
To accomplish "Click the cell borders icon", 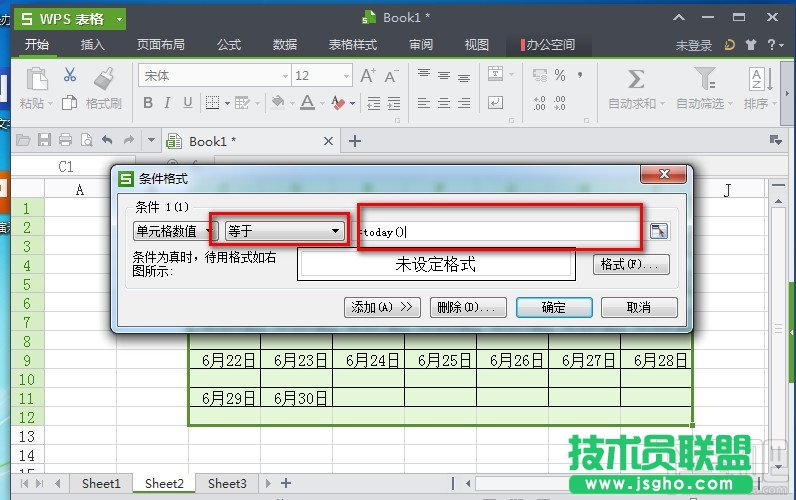I will click(x=212, y=103).
